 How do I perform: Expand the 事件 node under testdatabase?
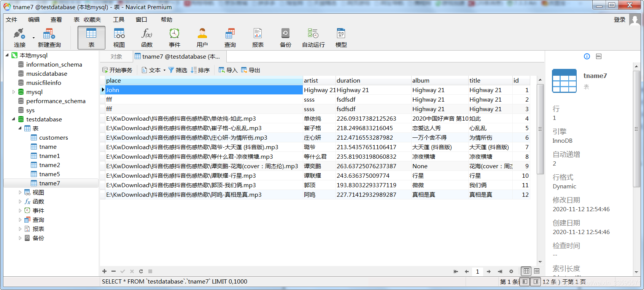20,210
